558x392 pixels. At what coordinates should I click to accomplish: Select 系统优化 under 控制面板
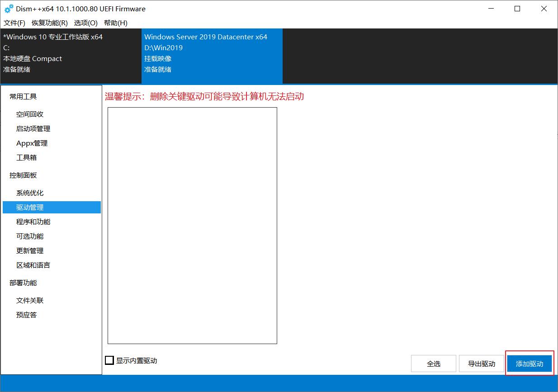pos(29,193)
